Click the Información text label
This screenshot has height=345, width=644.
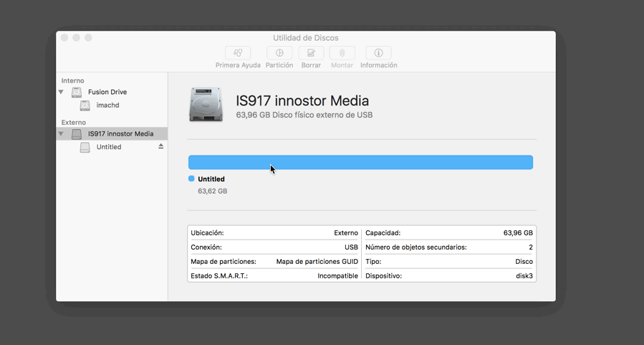(x=378, y=65)
